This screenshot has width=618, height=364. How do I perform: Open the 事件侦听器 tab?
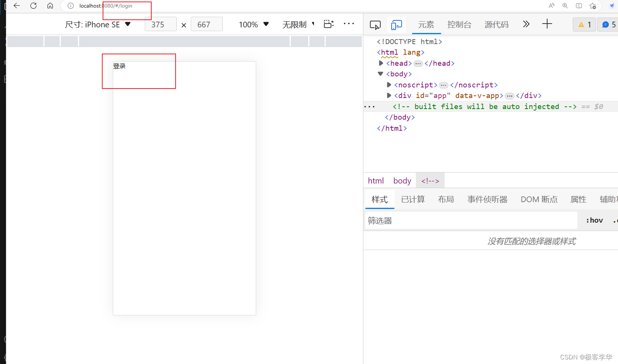click(488, 199)
